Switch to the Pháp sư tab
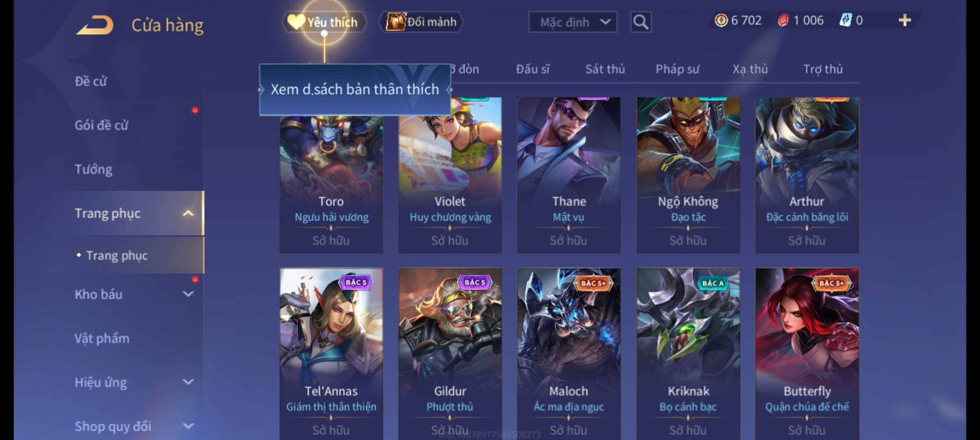 click(677, 69)
